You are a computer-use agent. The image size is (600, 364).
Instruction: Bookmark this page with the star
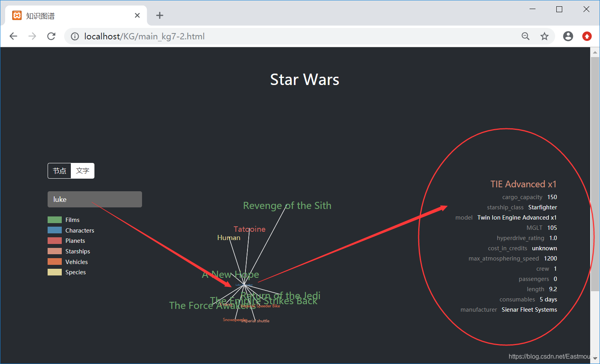[545, 36]
